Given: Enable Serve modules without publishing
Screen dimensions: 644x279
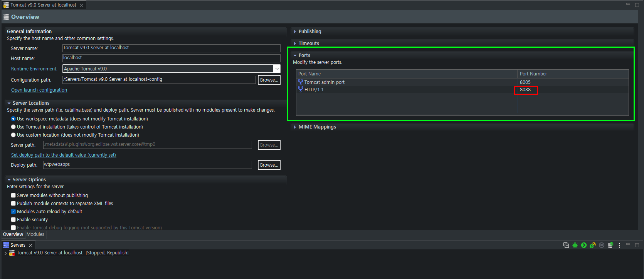Looking at the screenshot, I should [x=13, y=195].
